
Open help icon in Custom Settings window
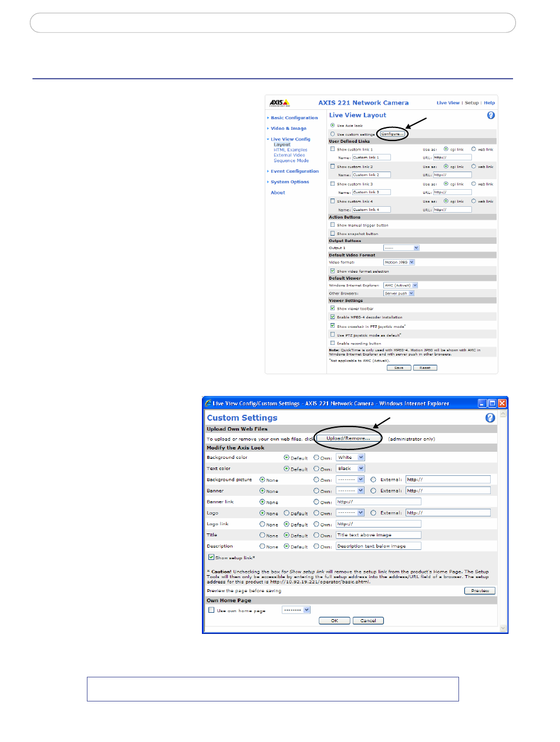[x=490, y=418]
